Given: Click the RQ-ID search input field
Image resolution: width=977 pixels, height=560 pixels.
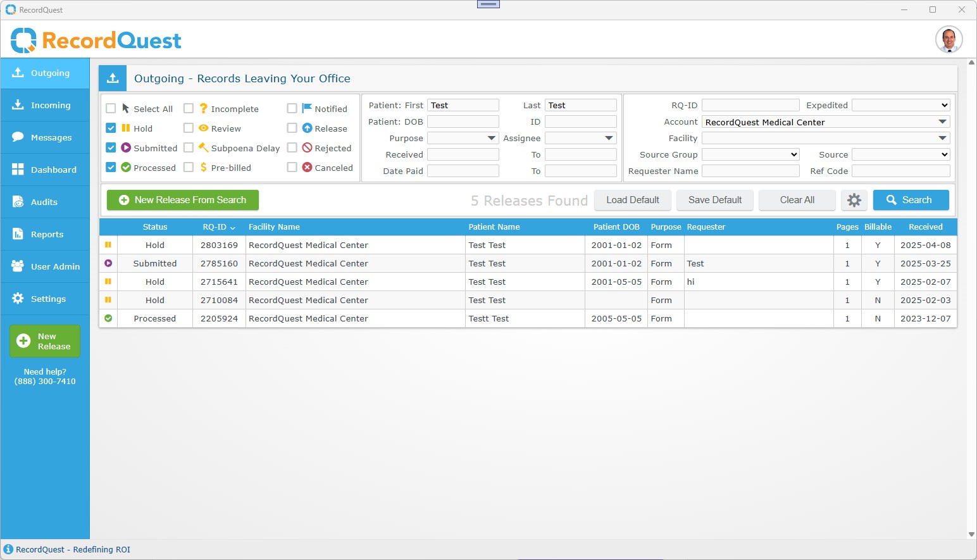Looking at the screenshot, I should [x=751, y=105].
